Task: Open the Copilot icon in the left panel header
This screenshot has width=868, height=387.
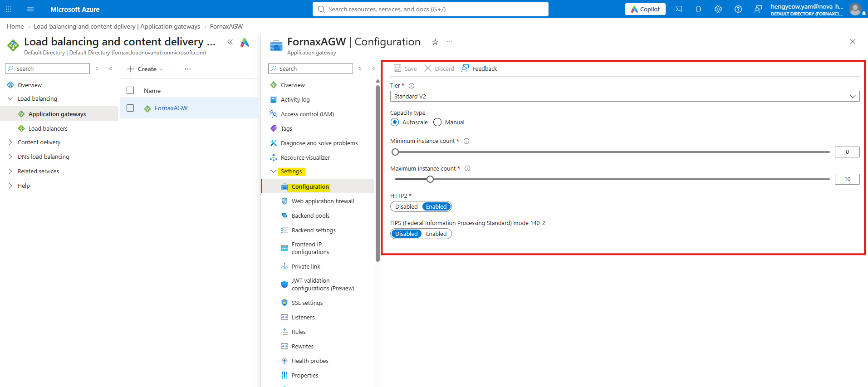Action: [245, 42]
